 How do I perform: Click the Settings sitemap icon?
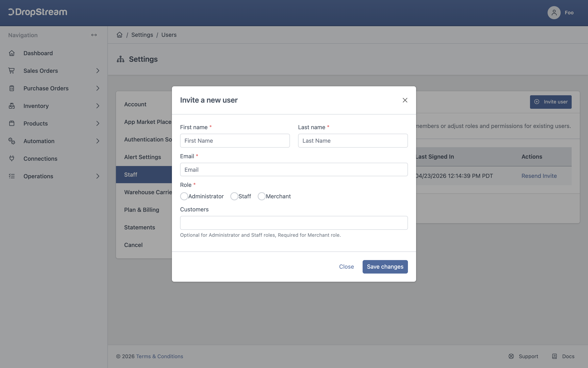click(x=120, y=59)
